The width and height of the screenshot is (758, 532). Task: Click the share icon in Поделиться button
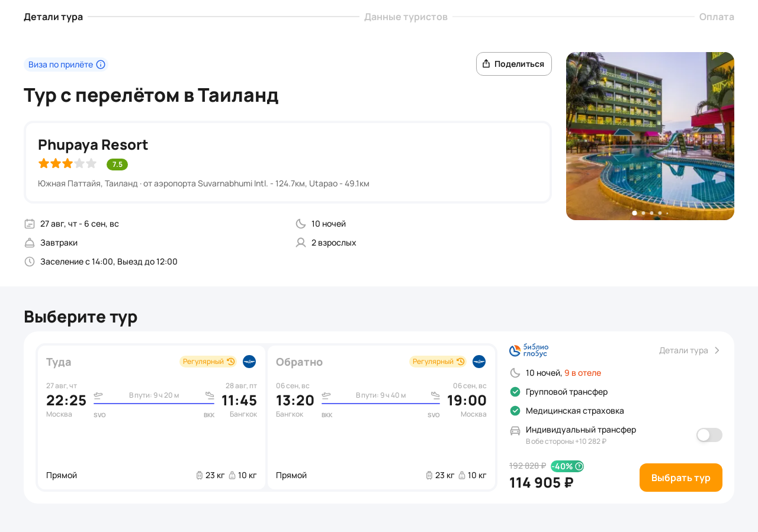(486, 64)
